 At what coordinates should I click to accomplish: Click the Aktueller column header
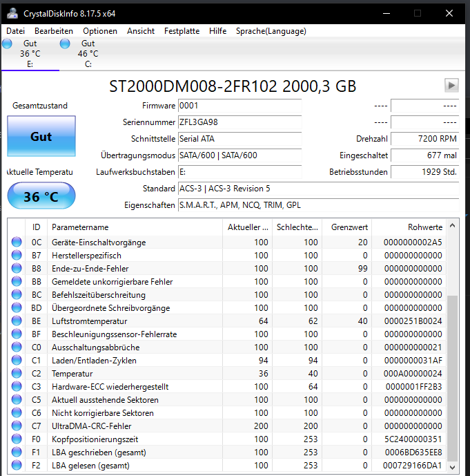[x=248, y=227]
